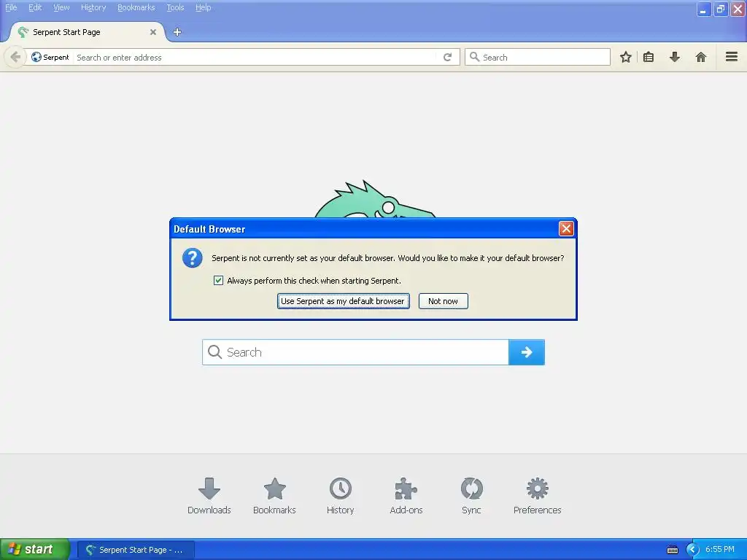
Task: Open the Edit menu
Action: 35,7
